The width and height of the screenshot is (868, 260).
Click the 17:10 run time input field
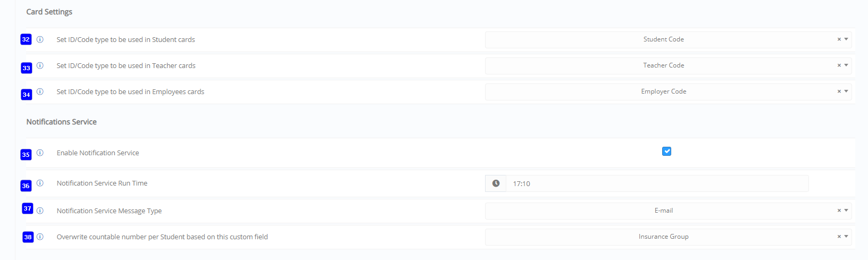click(657, 183)
